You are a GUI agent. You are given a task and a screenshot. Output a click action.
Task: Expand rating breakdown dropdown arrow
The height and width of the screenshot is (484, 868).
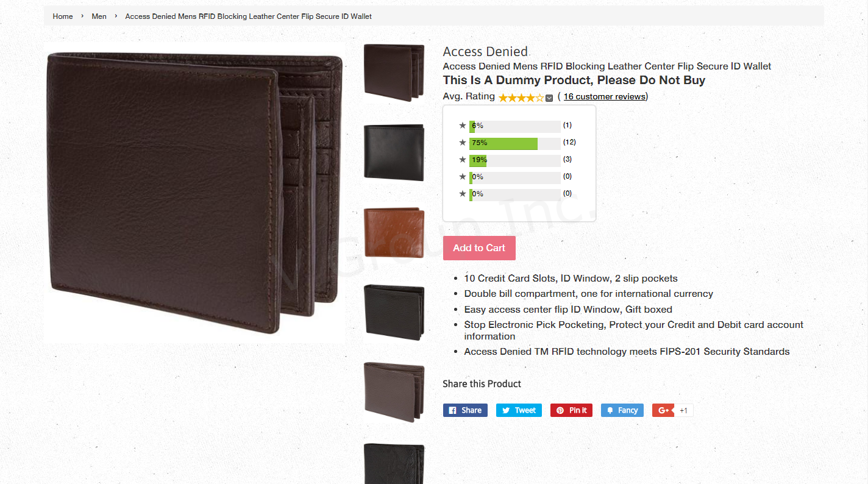pyautogui.click(x=549, y=98)
